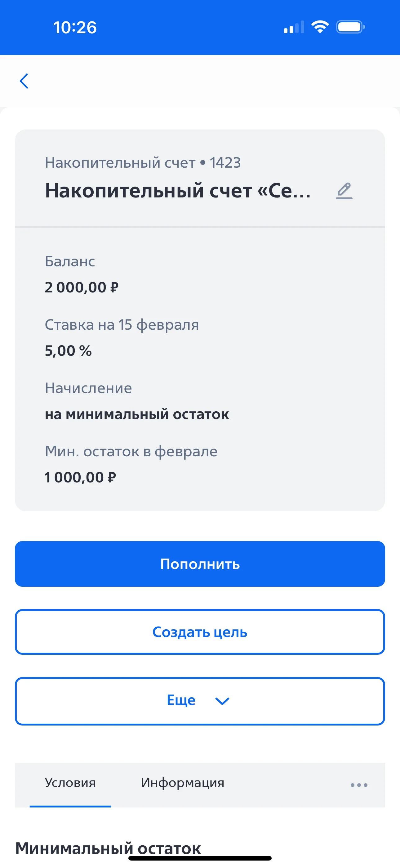The image size is (400, 868).
Task: Switch to the Условия tab
Action: click(x=70, y=783)
